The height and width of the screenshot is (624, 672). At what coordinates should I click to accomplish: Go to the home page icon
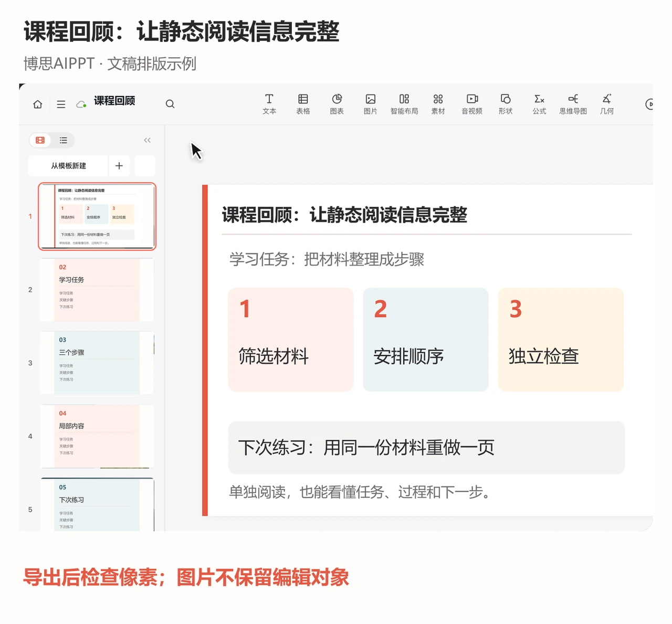tap(38, 104)
